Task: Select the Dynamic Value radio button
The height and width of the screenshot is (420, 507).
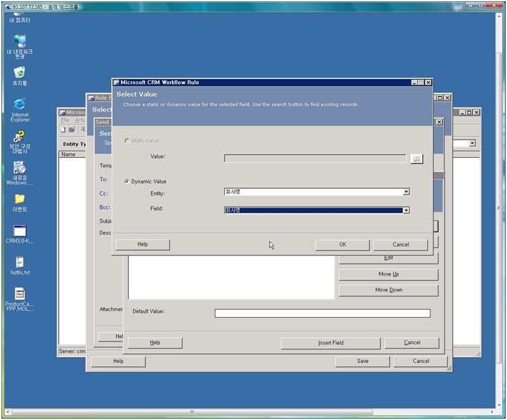Action: click(127, 181)
